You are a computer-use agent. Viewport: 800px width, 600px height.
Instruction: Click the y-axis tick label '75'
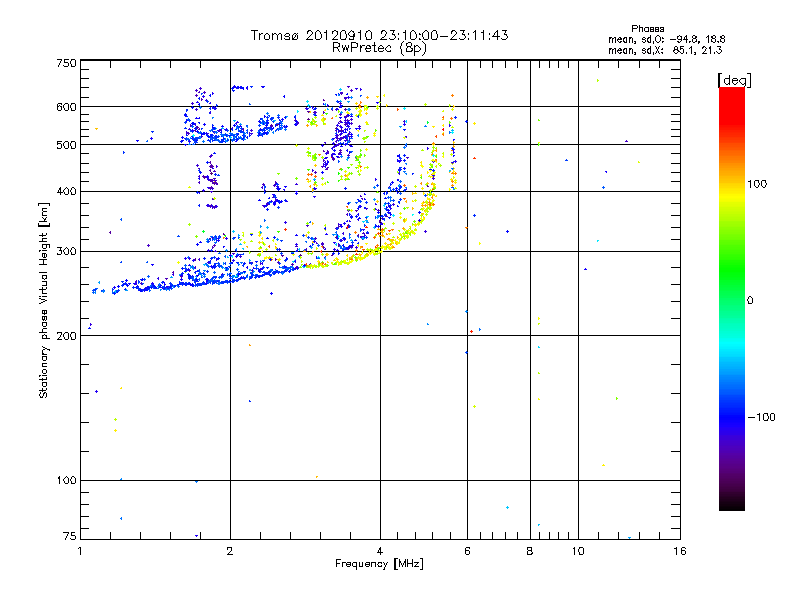click(70, 536)
